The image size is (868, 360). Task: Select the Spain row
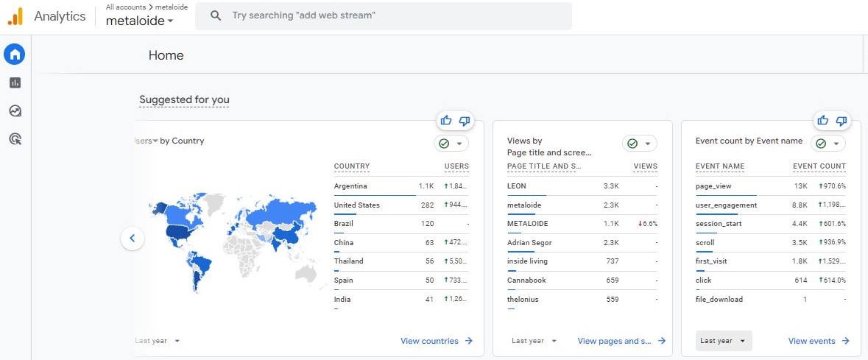(x=401, y=280)
